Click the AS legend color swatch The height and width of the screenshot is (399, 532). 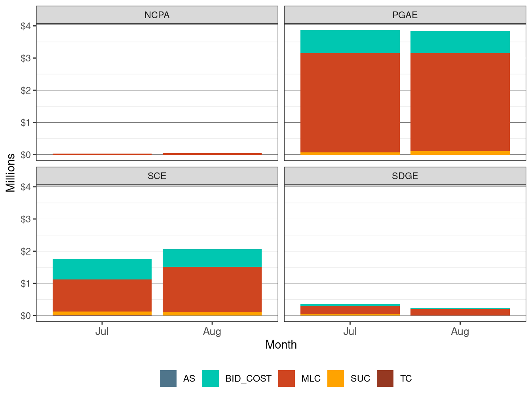(x=168, y=378)
